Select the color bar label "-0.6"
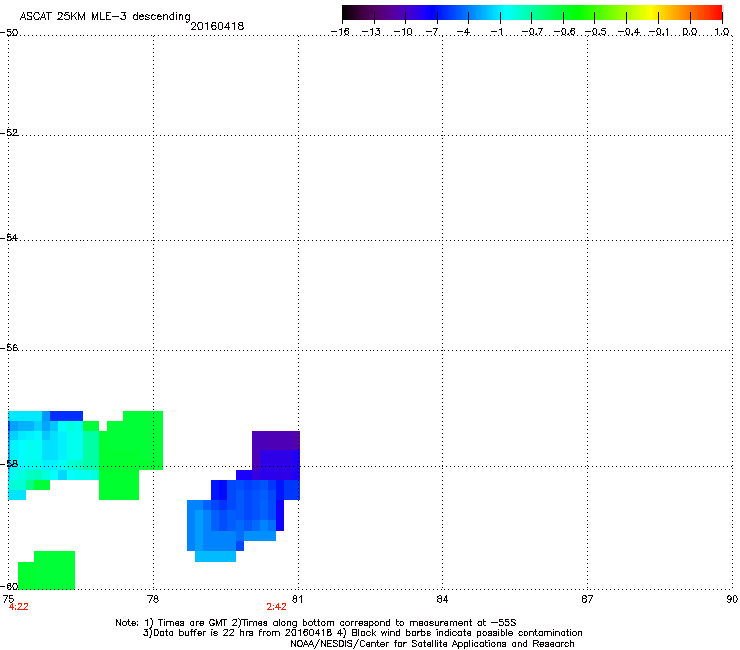 click(564, 32)
